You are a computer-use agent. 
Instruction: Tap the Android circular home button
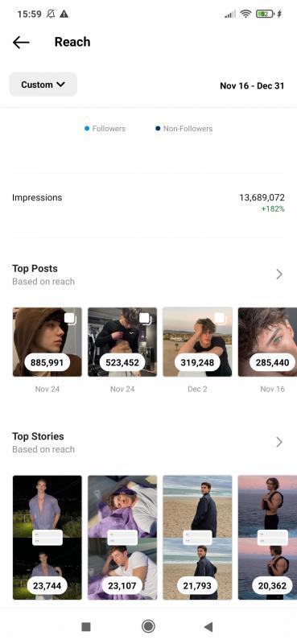point(148,626)
